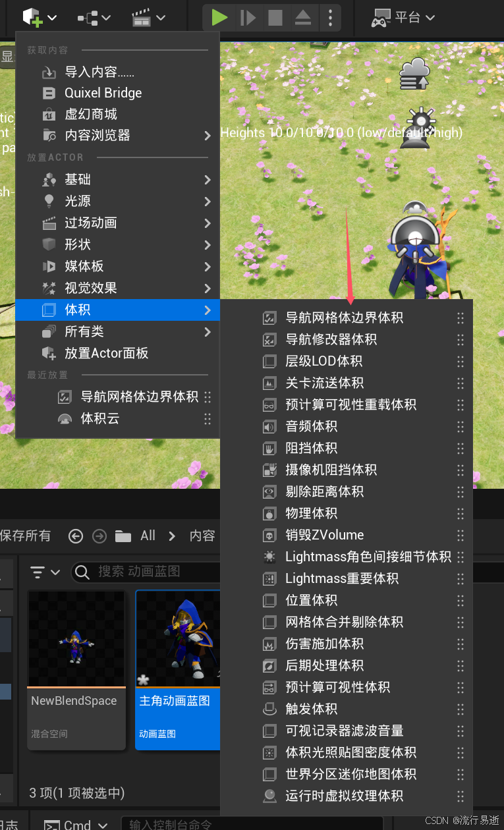Click the 预计算可视性体积 icon

[x=269, y=688]
